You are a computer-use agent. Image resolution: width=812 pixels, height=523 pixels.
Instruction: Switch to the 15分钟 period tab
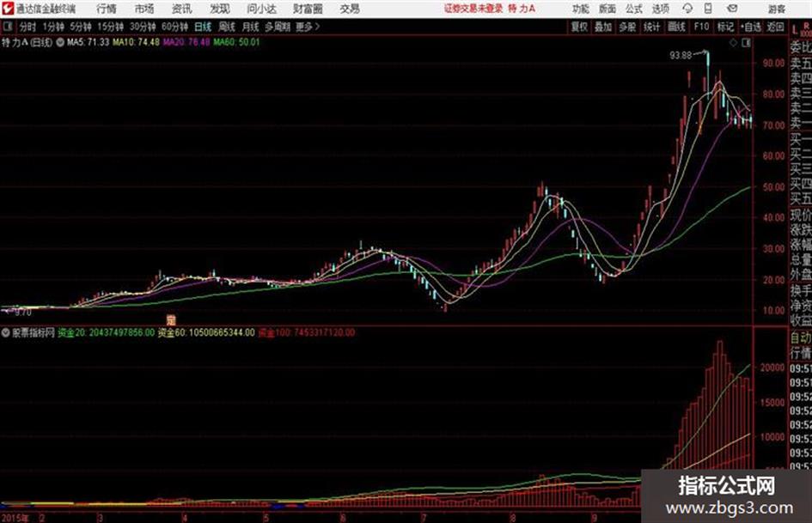tap(111, 27)
